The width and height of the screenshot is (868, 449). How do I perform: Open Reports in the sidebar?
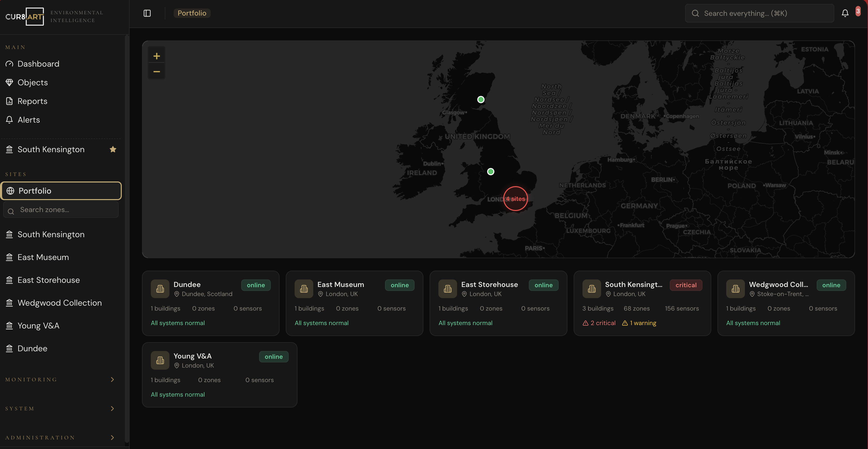pos(32,101)
